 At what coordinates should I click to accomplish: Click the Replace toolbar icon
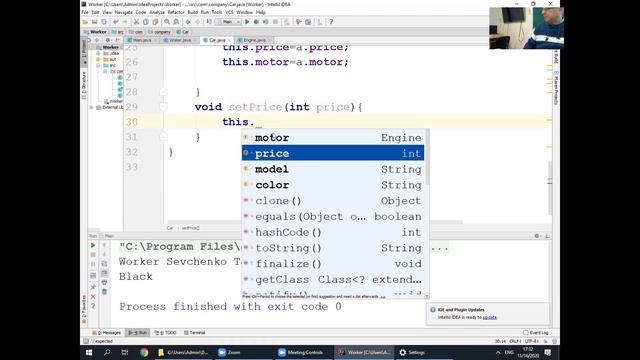click(176, 22)
